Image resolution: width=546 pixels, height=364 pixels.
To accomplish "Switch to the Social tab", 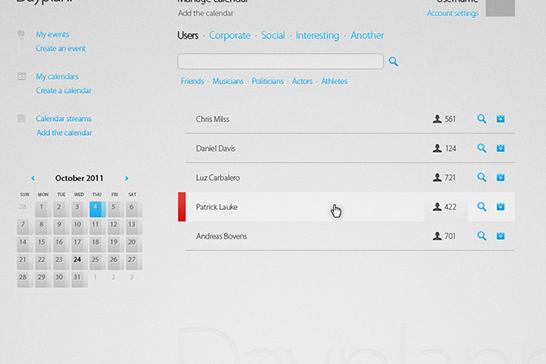I will coord(273,36).
